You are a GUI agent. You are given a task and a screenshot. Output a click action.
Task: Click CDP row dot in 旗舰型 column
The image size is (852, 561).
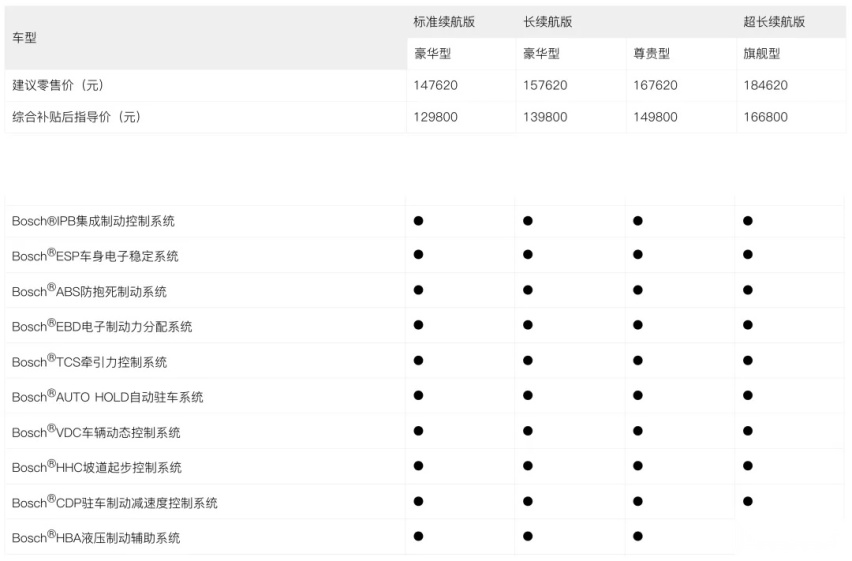click(748, 501)
